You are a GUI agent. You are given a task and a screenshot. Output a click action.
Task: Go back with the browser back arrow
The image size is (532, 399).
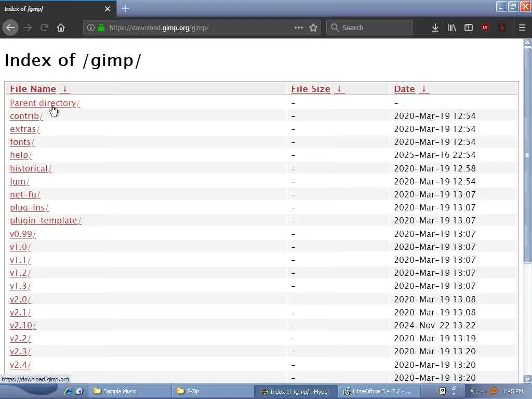pyautogui.click(x=10, y=28)
